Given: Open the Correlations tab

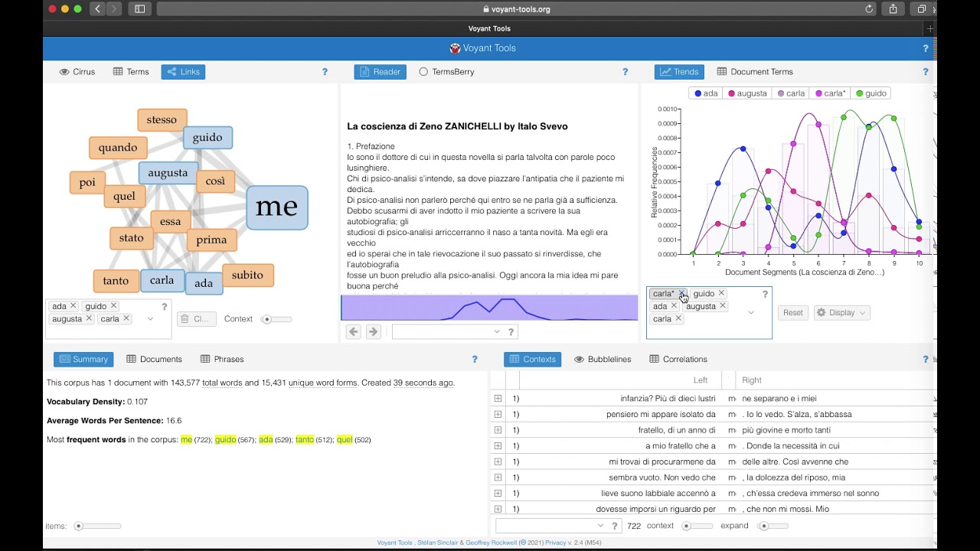Looking at the screenshot, I should coord(678,359).
